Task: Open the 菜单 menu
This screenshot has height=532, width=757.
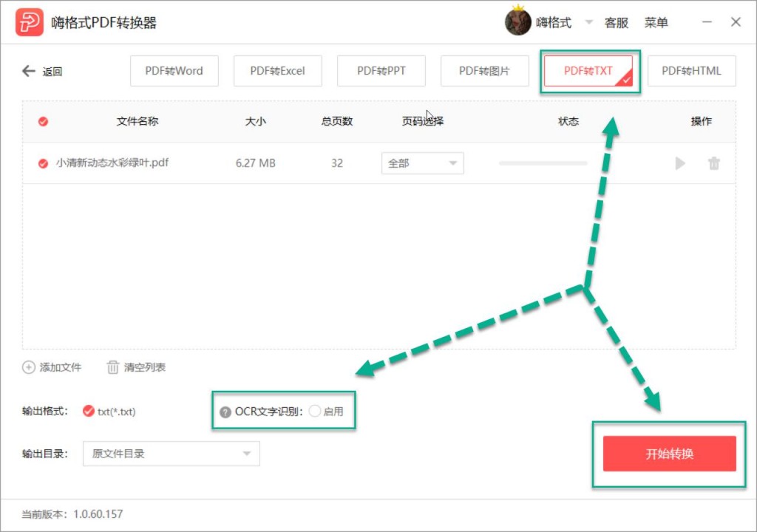Action: [x=656, y=23]
